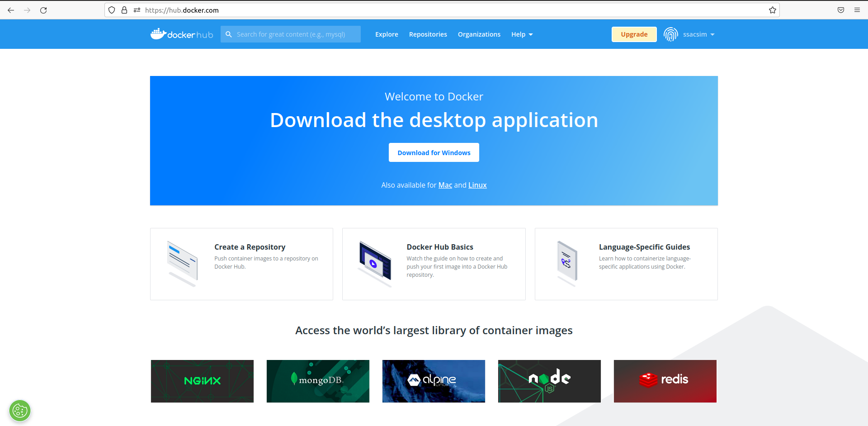The width and height of the screenshot is (868, 426).
Task: Click the Language-Specific Guides illustration
Action: pos(567,264)
